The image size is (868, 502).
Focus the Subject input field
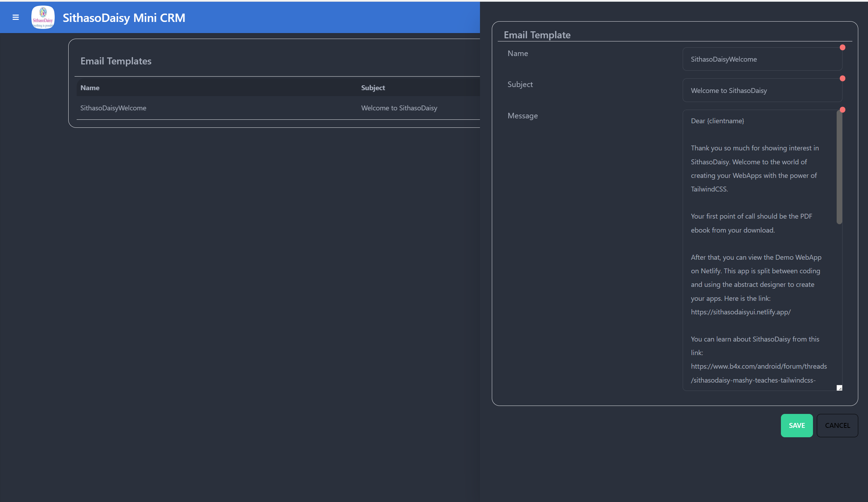762,91
